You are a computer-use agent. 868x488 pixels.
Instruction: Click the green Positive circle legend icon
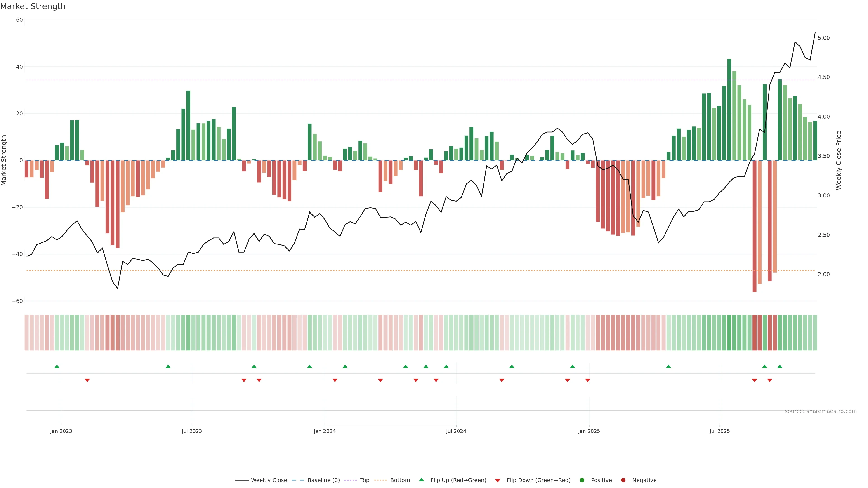(582, 480)
